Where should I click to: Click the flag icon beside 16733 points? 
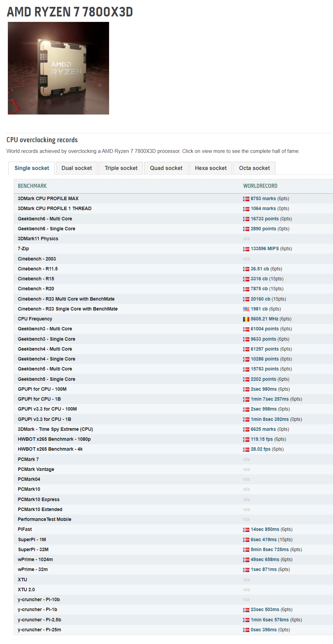tap(246, 219)
